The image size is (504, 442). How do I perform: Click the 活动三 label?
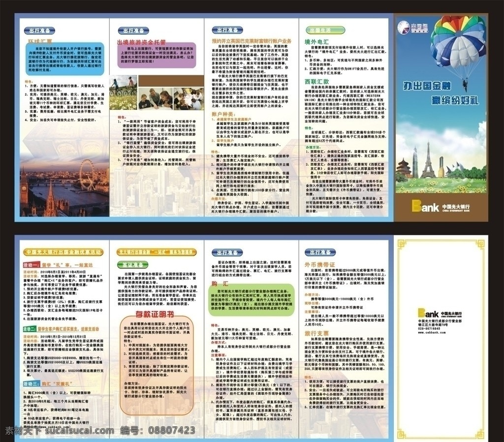[x=31, y=384]
